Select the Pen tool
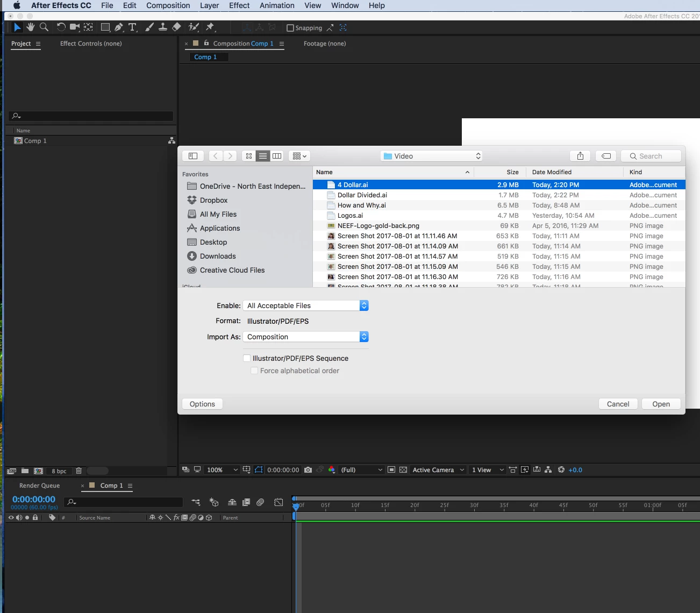 [119, 27]
